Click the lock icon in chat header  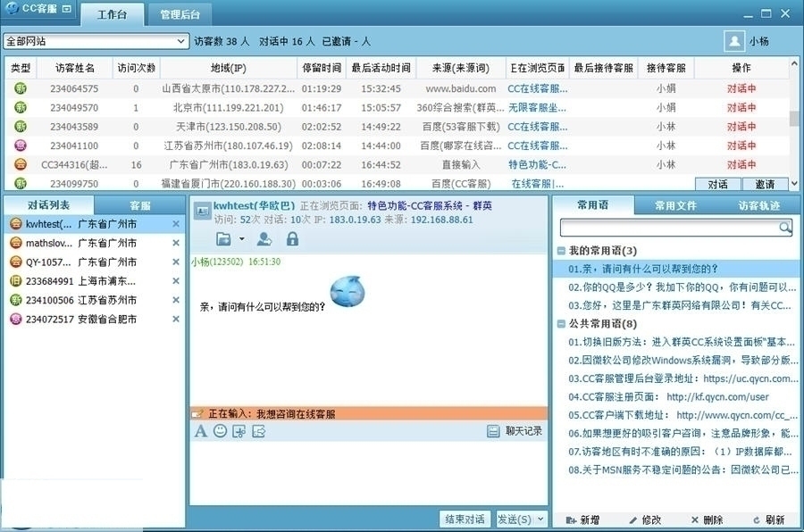point(292,239)
